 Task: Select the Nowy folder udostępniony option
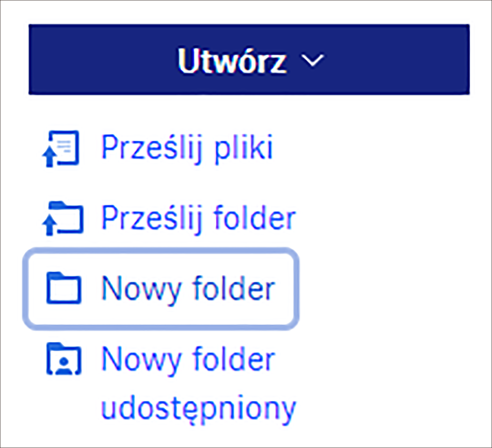[189, 359]
